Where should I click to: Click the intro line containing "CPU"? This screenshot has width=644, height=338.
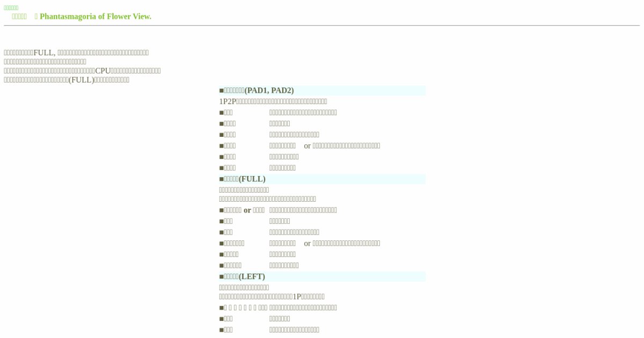[x=82, y=71]
